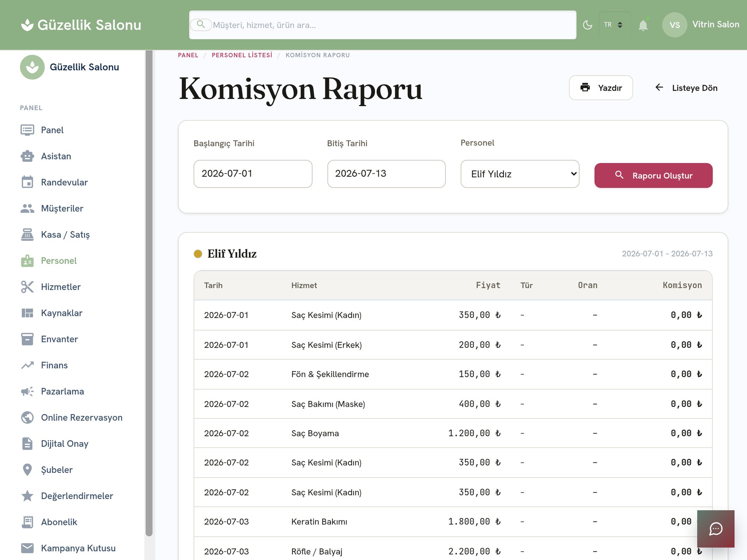Image resolution: width=747 pixels, height=560 pixels.
Task: Click the VS user avatar
Action: (x=675, y=25)
